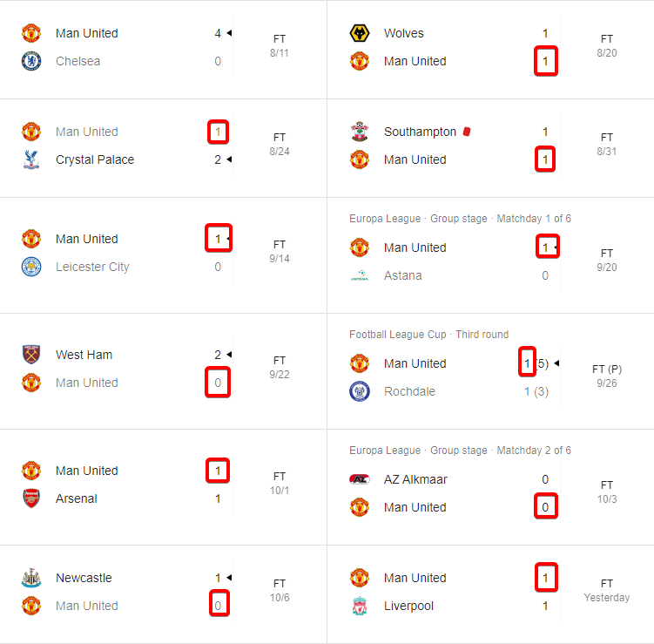Open the Europa League Matchday 1 of 6 label
The width and height of the screenshot is (654, 644).
[x=460, y=219]
